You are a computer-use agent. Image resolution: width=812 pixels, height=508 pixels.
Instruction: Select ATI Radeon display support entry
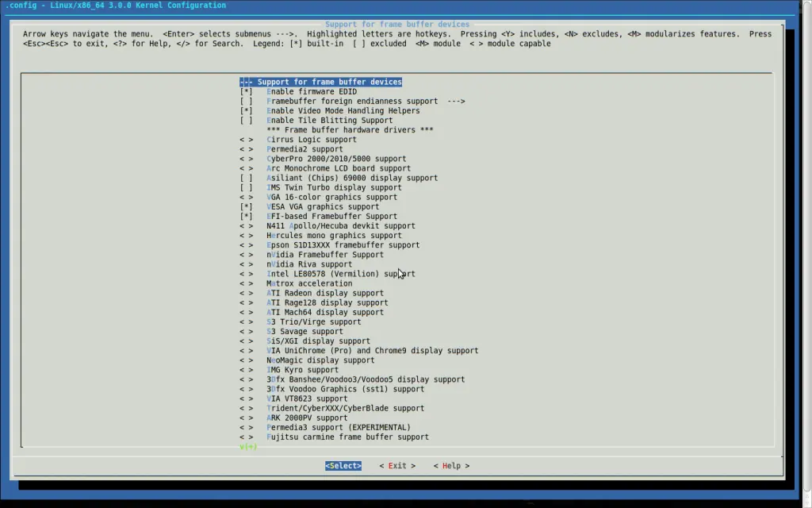point(325,293)
